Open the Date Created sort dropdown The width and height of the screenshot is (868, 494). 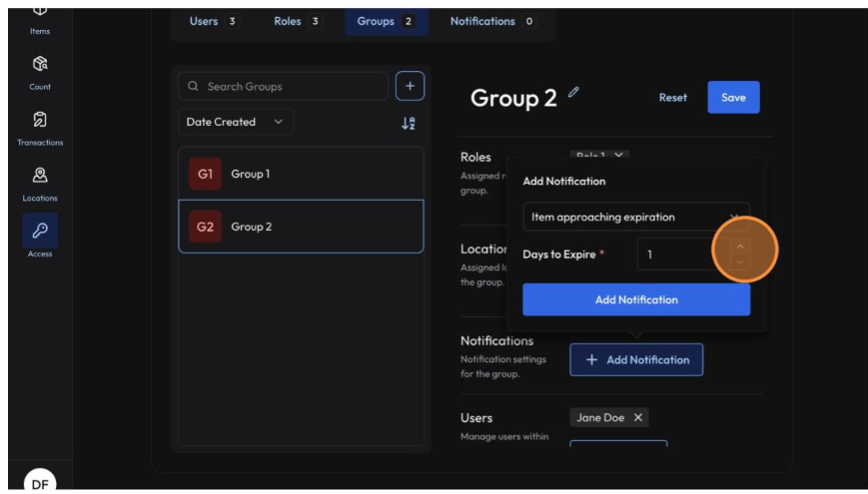(x=236, y=122)
